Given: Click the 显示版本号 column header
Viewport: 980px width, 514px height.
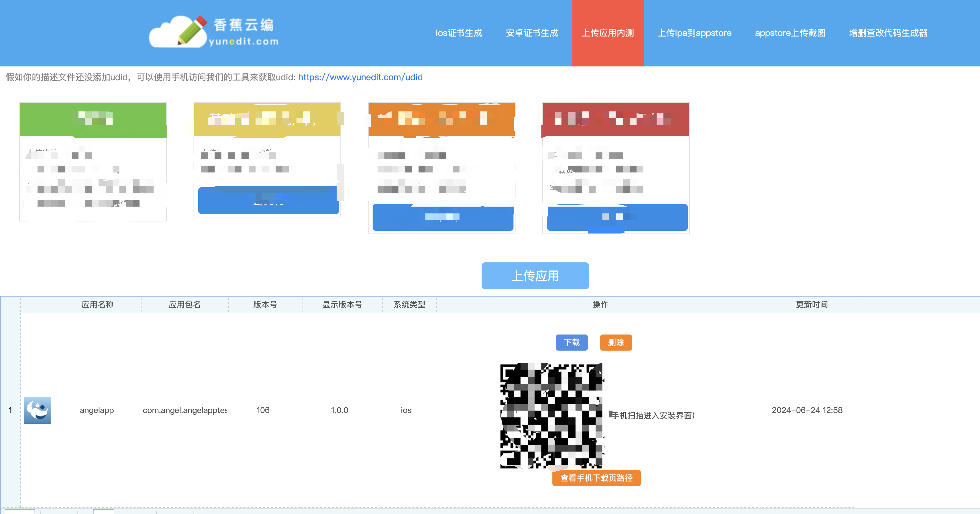Looking at the screenshot, I should (342, 304).
